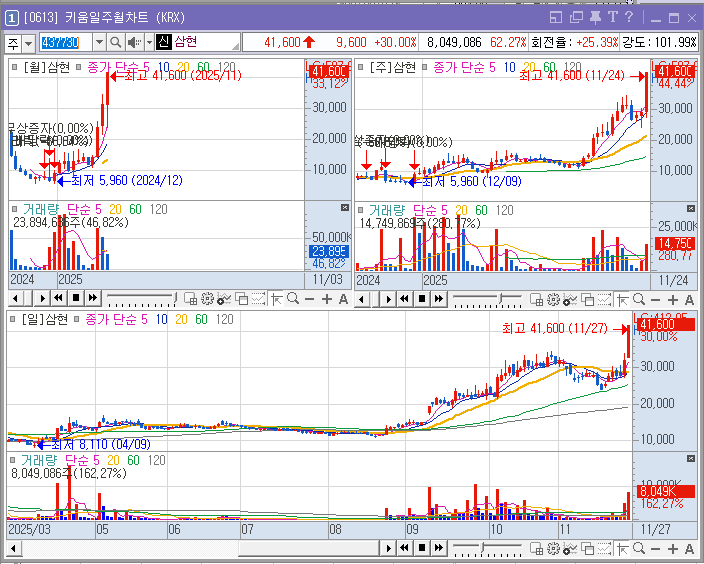Click left scroll arrow under weekly chart

click(x=361, y=299)
